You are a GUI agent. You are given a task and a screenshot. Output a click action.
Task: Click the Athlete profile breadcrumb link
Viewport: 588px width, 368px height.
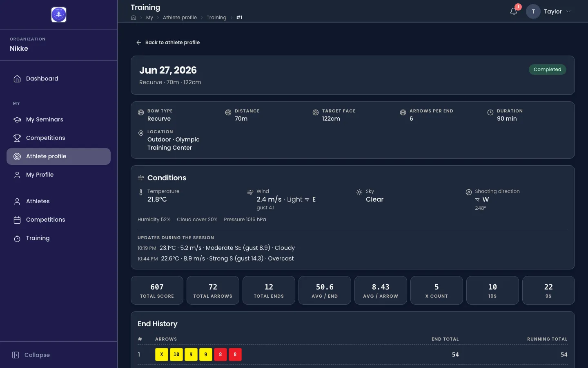180,18
